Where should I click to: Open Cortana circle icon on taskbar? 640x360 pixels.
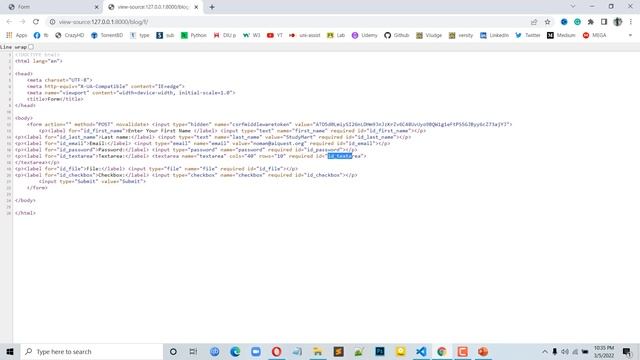click(173, 351)
